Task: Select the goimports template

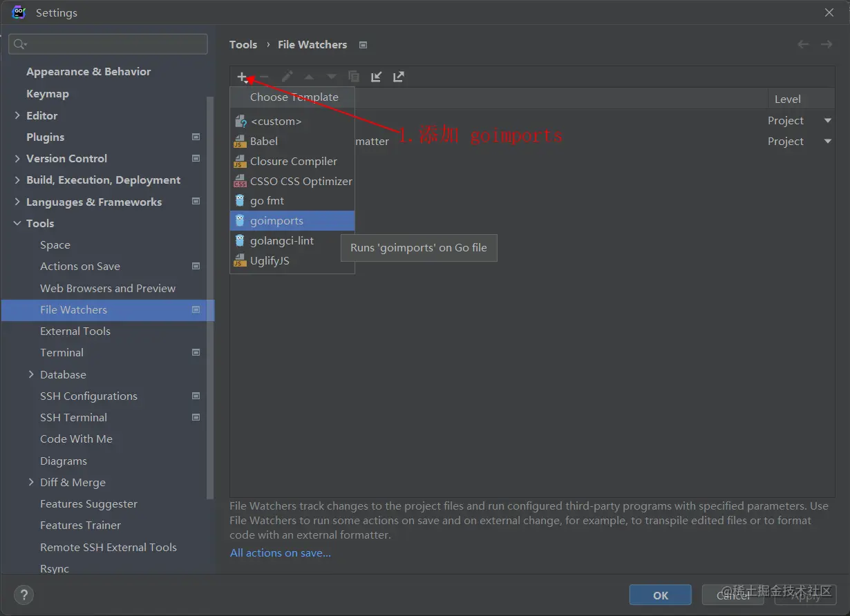Action: click(292, 221)
